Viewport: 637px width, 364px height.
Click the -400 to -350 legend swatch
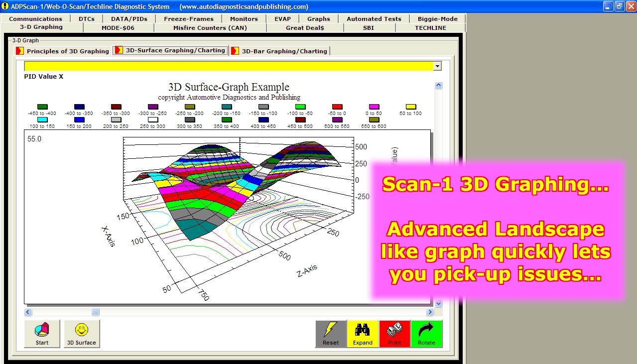79,107
